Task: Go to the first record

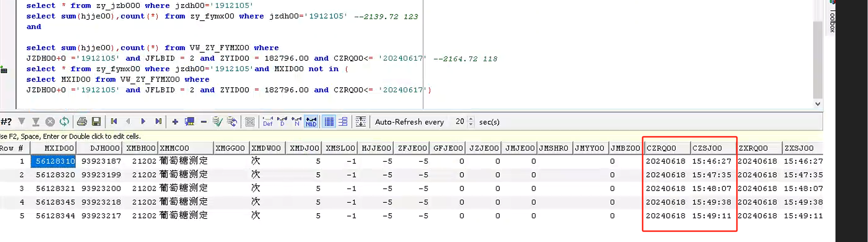Action: coord(114,122)
